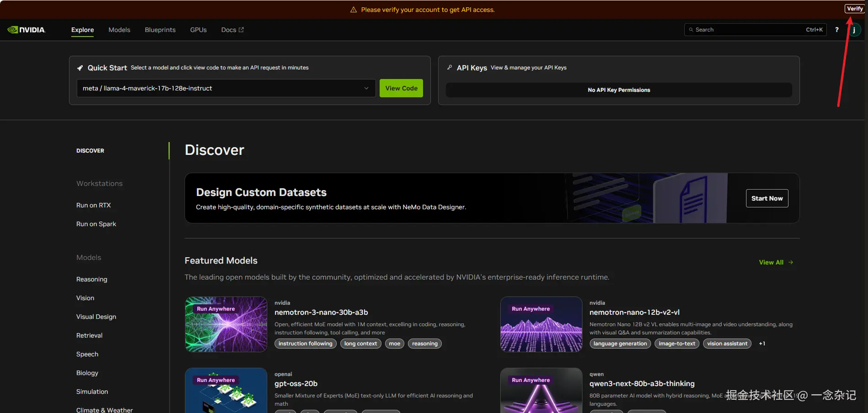Click the vision assistant tag
The width and height of the screenshot is (868, 413).
coord(727,344)
